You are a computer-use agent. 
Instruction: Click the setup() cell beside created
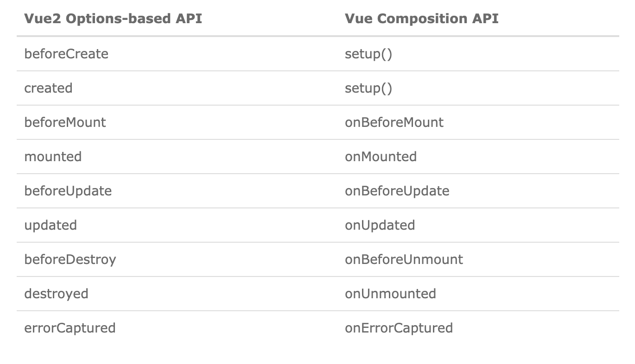coord(368,88)
